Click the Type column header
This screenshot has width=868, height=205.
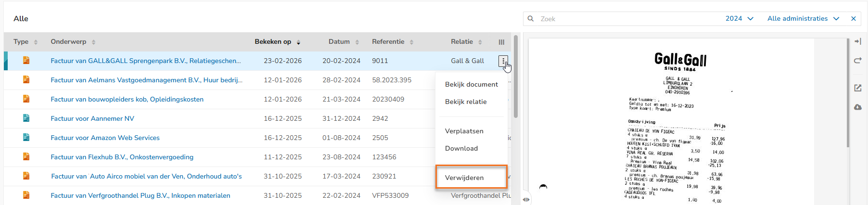click(x=21, y=42)
